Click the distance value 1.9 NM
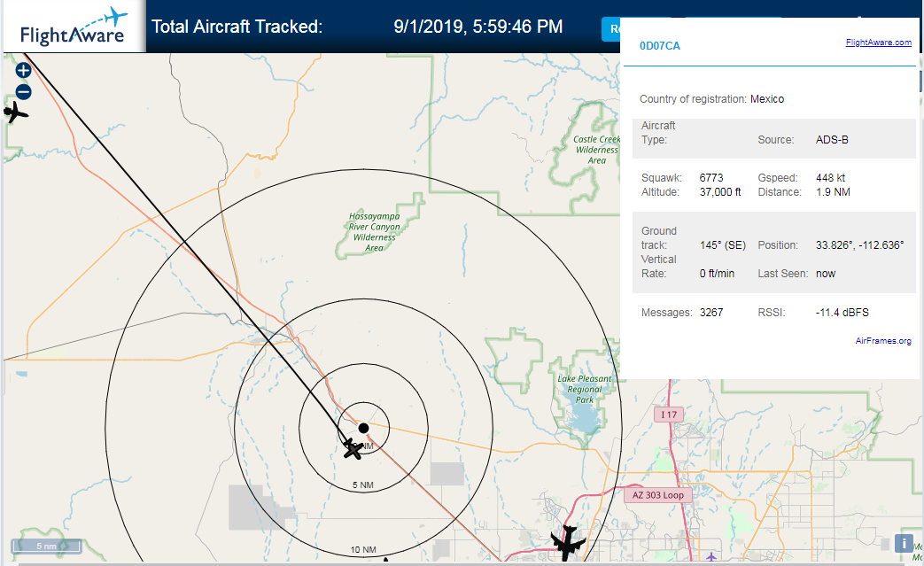Image resolution: width=924 pixels, height=566 pixels. [x=833, y=192]
